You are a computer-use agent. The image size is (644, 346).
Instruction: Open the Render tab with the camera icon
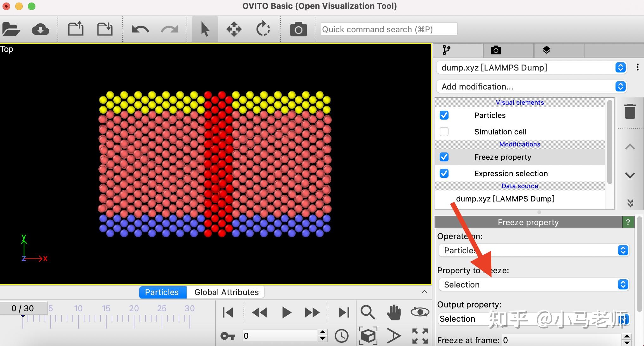coord(496,50)
